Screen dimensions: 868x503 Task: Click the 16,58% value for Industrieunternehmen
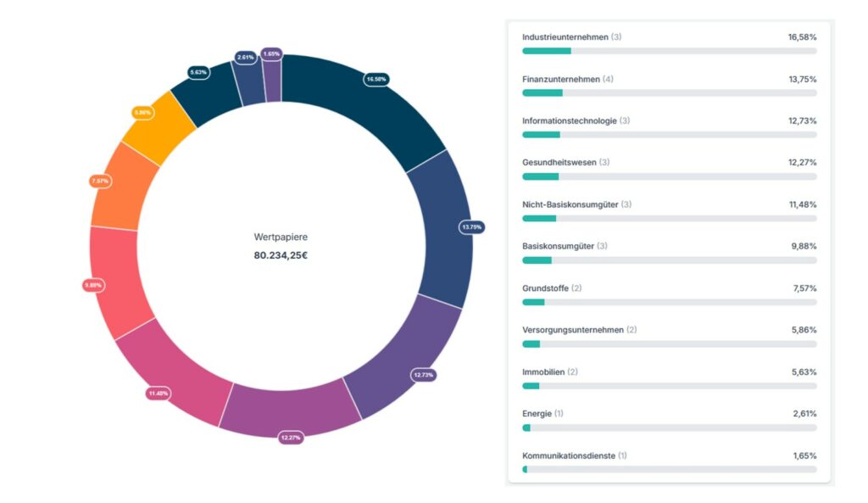tap(802, 37)
